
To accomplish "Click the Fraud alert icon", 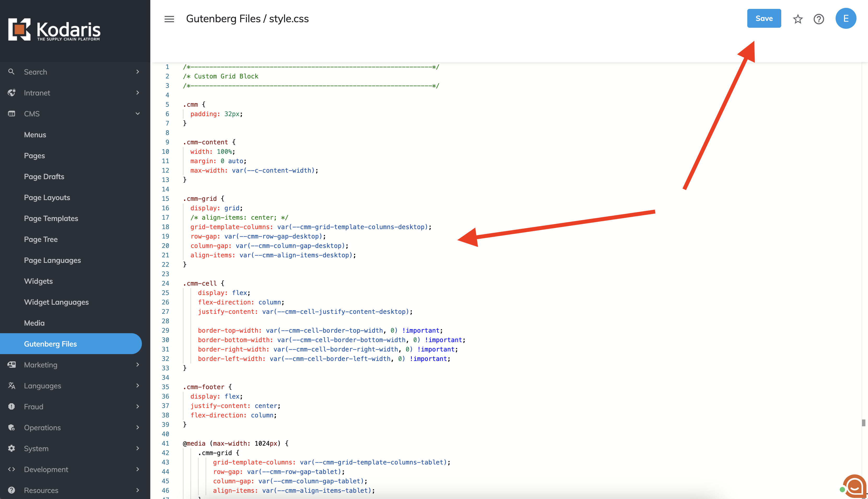I will (11, 406).
